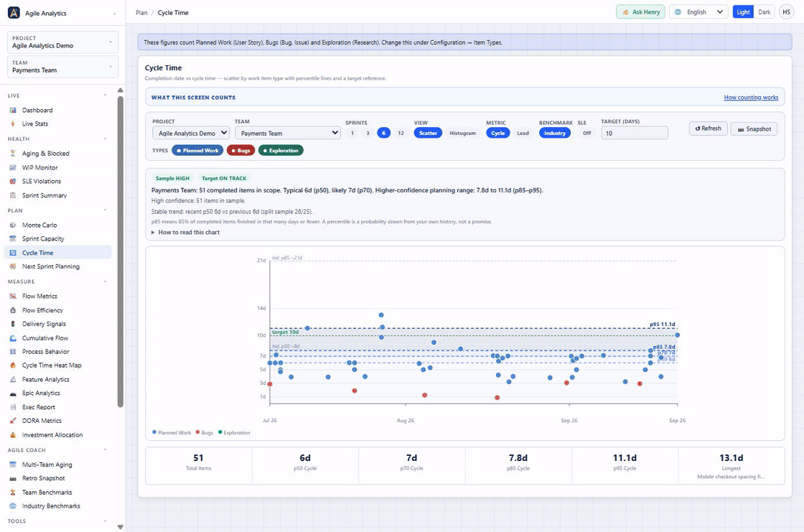The width and height of the screenshot is (804, 532).
Task: Toggle the SLE Off switch
Action: [586, 133]
